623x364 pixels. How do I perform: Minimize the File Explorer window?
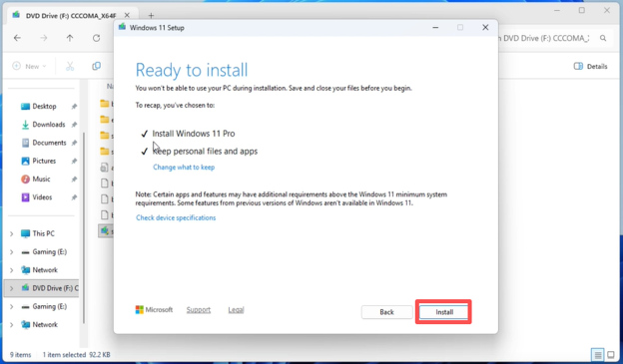click(557, 11)
